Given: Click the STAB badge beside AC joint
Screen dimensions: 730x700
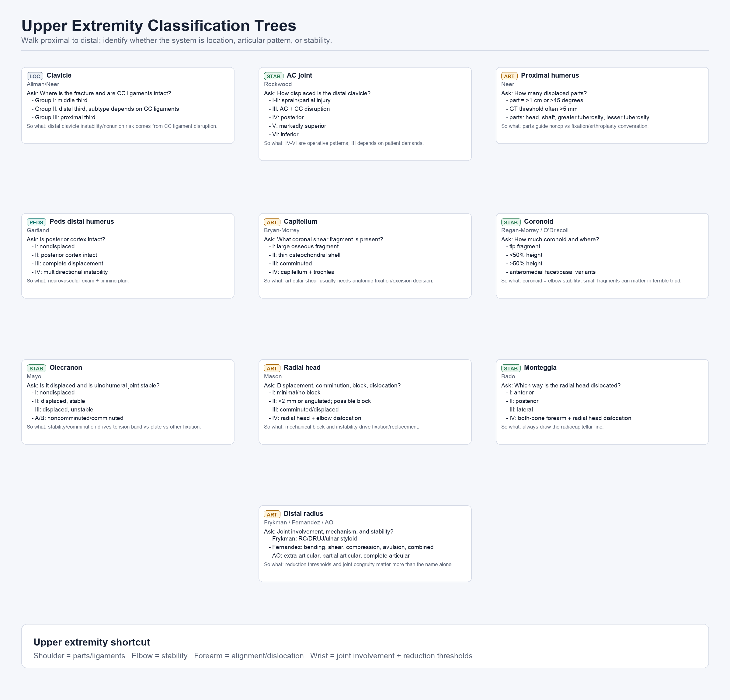Looking at the screenshot, I should (273, 76).
